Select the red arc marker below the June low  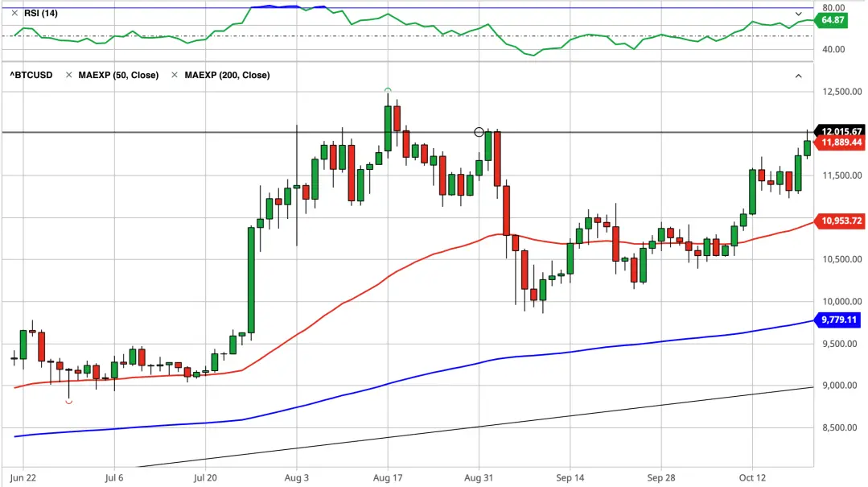point(68,402)
